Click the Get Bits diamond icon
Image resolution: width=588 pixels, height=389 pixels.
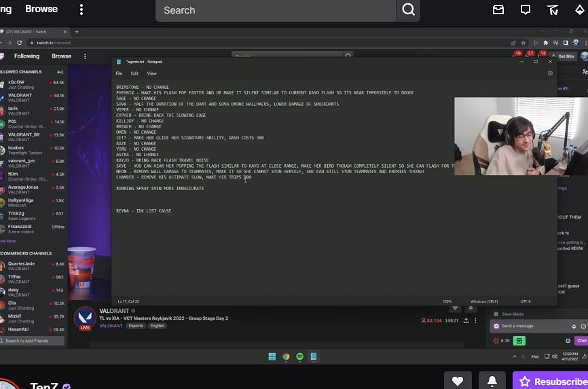[580, 10]
